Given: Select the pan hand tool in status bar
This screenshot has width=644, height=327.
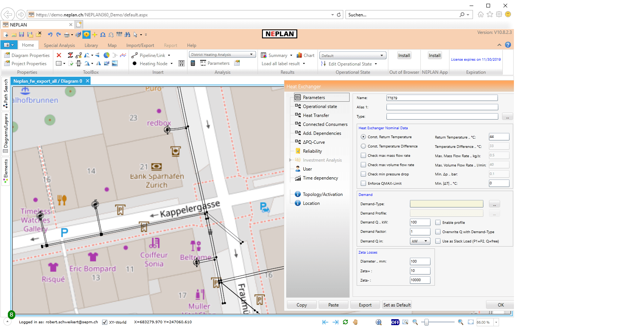Looking at the screenshot, I should point(356,322).
